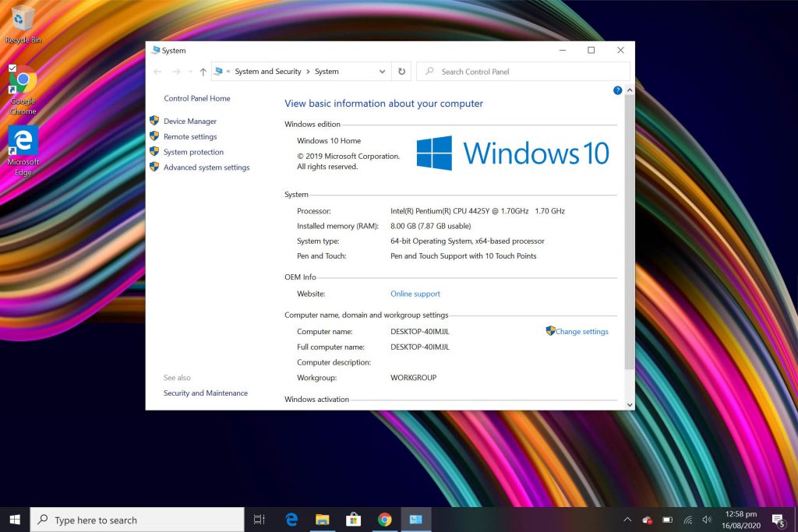Open the OneDrive tray icon
Viewport: 798px width, 532px height.
coord(648,520)
